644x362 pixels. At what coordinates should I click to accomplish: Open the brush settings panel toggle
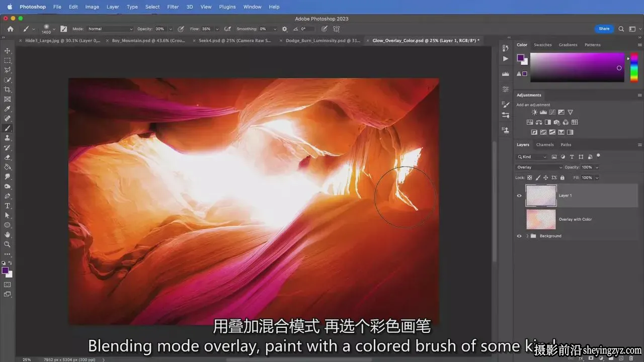click(63, 29)
